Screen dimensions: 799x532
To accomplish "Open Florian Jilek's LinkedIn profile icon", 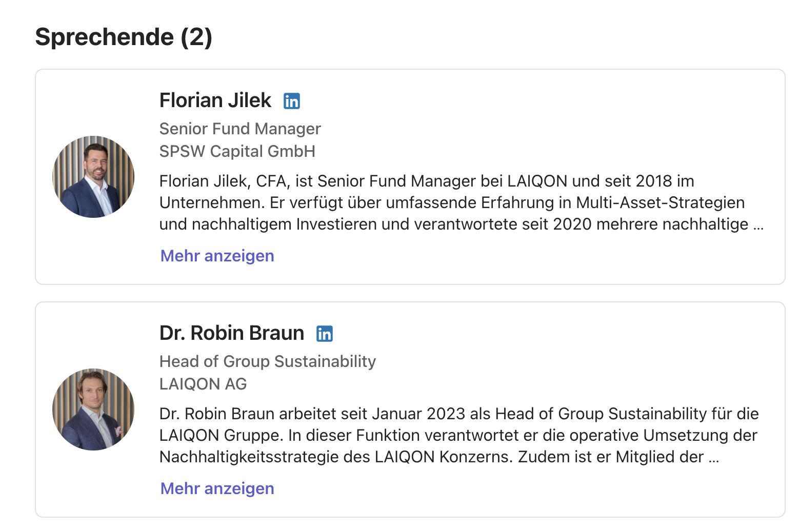I will [x=292, y=101].
